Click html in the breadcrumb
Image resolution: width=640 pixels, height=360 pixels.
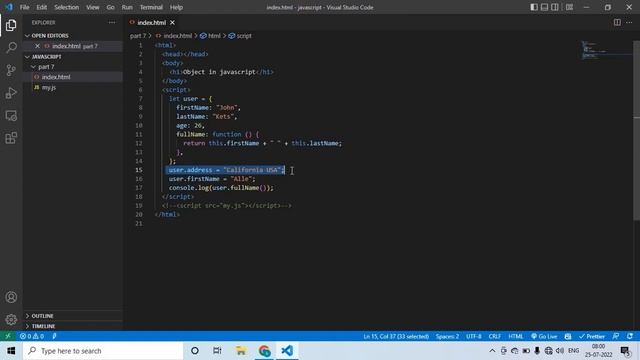(x=211, y=36)
